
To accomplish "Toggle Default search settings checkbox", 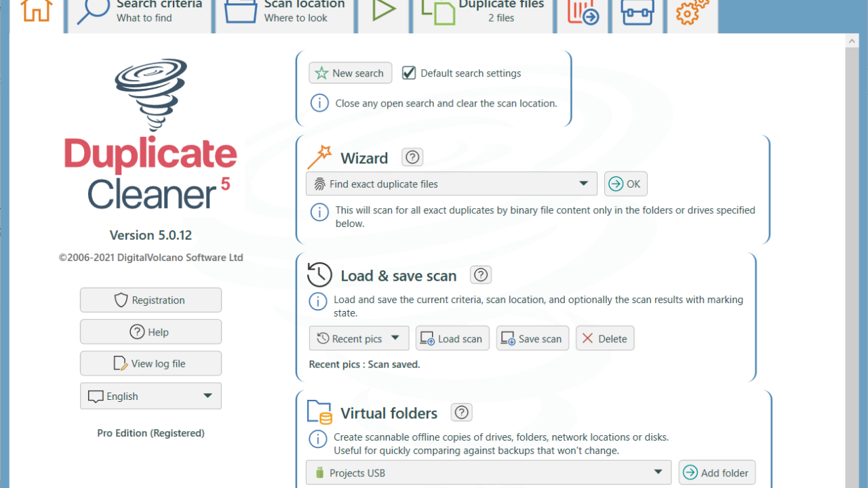I will (x=409, y=73).
